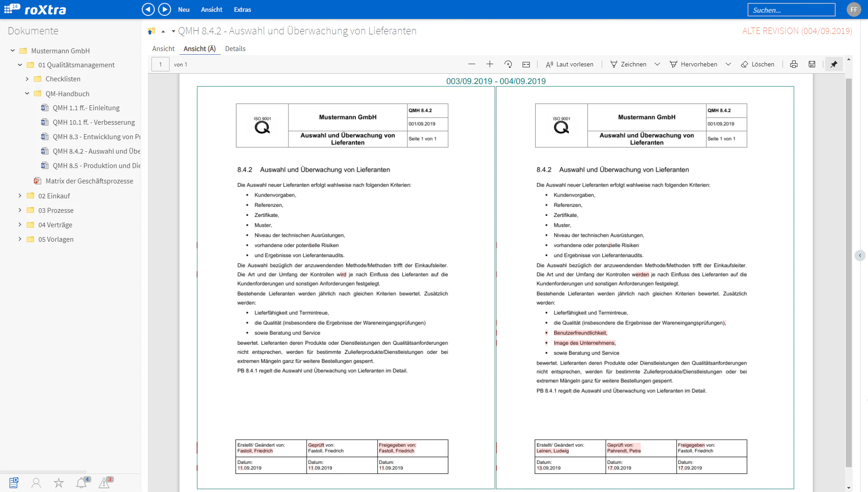The height and width of the screenshot is (492, 868).
Task: Open the Extras menu
Action: coord(242,9)
